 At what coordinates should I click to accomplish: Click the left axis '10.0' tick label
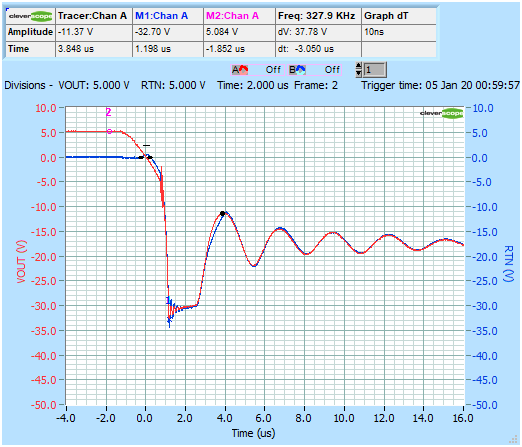46,108
